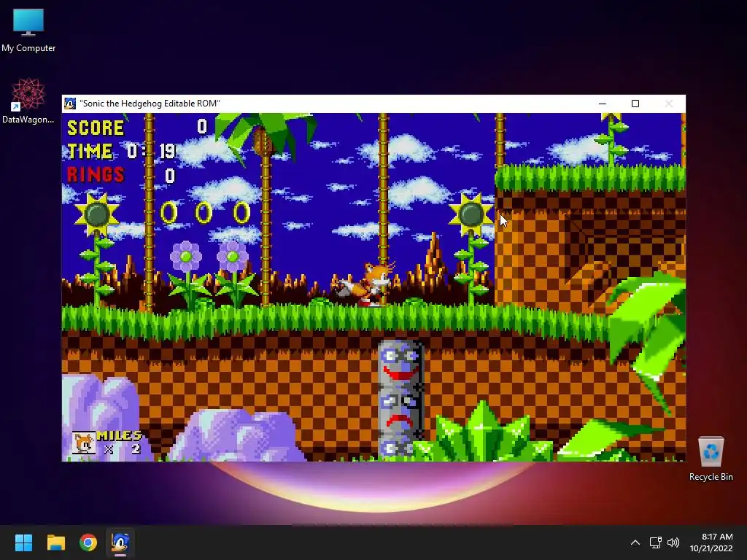Show hidden system tray icons
The height and width of the screenshot is (560, 747).
635,542
